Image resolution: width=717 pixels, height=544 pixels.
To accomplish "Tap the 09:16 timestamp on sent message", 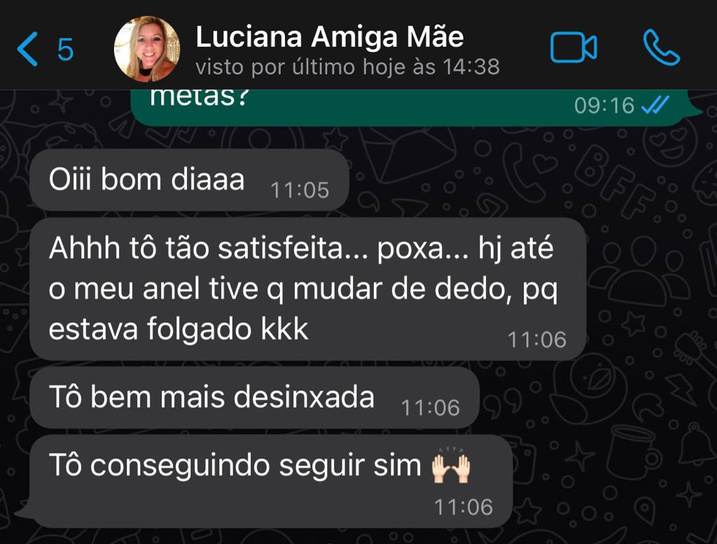I will [604, 106].
